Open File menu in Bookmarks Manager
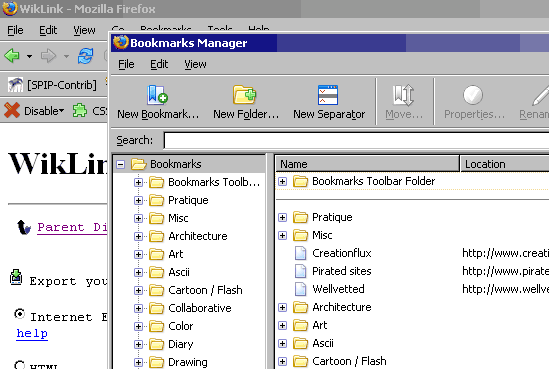The width and height of the screenshot is (549, 369). coord(126,64)
